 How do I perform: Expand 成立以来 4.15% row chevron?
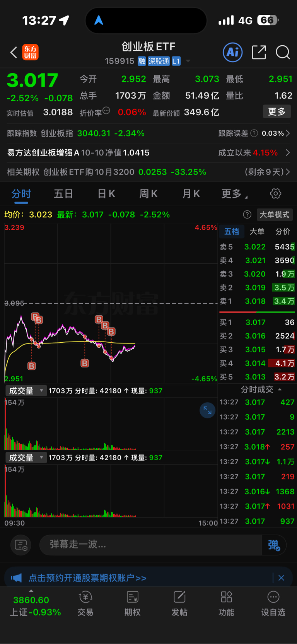point(288,153)
